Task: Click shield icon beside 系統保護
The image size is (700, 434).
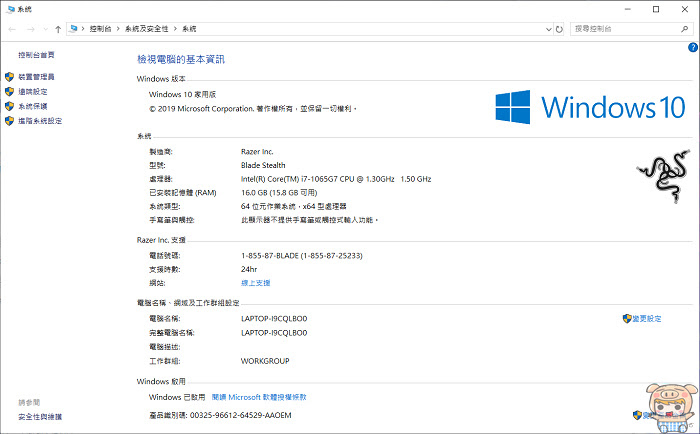Action: pos(9,106)
